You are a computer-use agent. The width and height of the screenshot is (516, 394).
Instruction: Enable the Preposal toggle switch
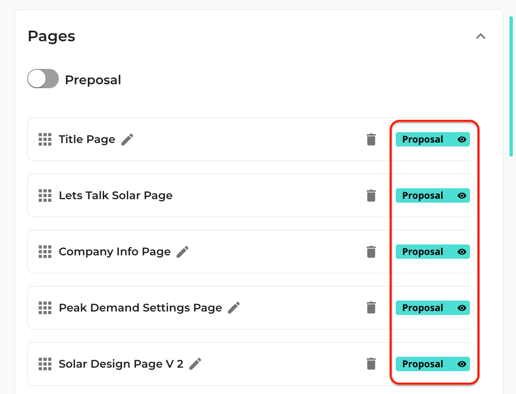(x=43, y=79)
